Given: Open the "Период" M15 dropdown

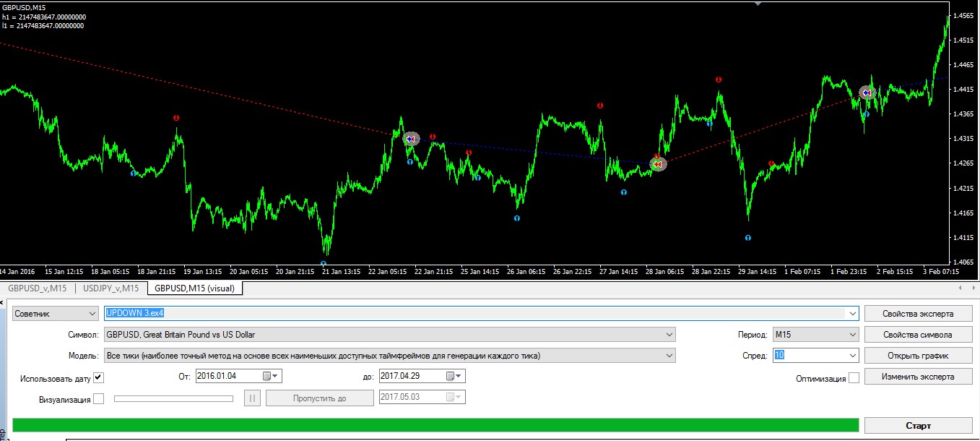Looking at the screenshot, I should point(815,335).
